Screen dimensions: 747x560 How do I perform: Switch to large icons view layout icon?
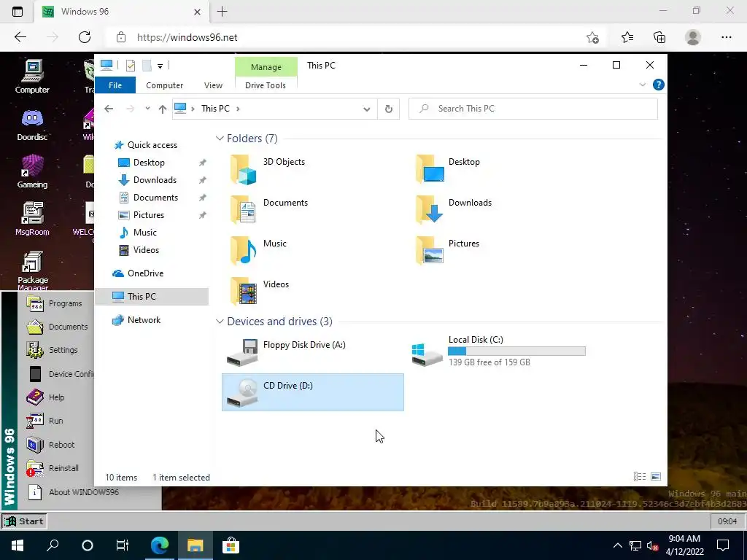point(656,477)
